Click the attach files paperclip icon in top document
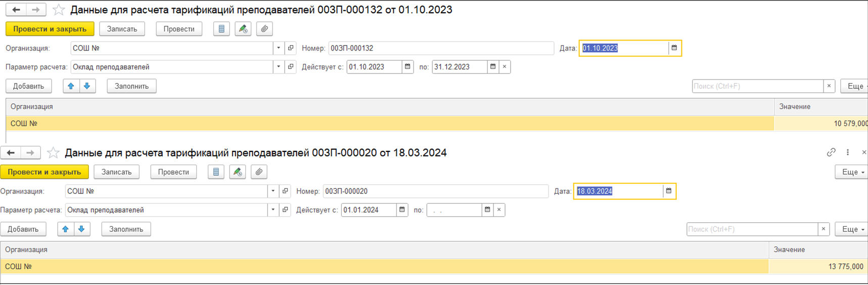Image resolution: width=868 pixels, height=285 pixels. [x=264, y=29]
